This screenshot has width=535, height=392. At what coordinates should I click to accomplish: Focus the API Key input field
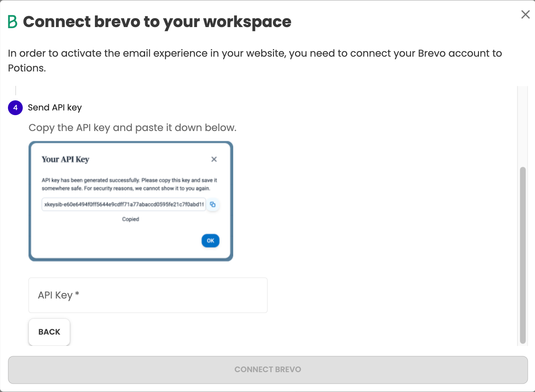click(148, 295)
